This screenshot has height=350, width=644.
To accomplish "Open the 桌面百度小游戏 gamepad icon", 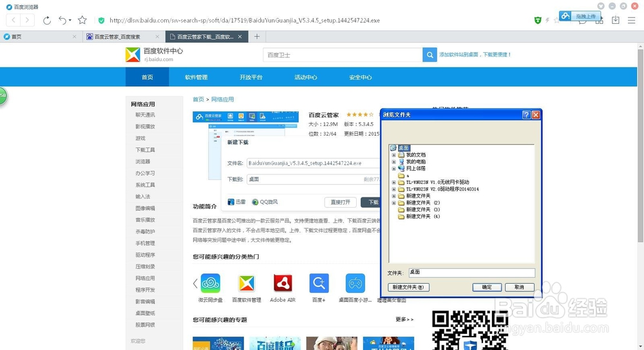I will tap(355, 283).
